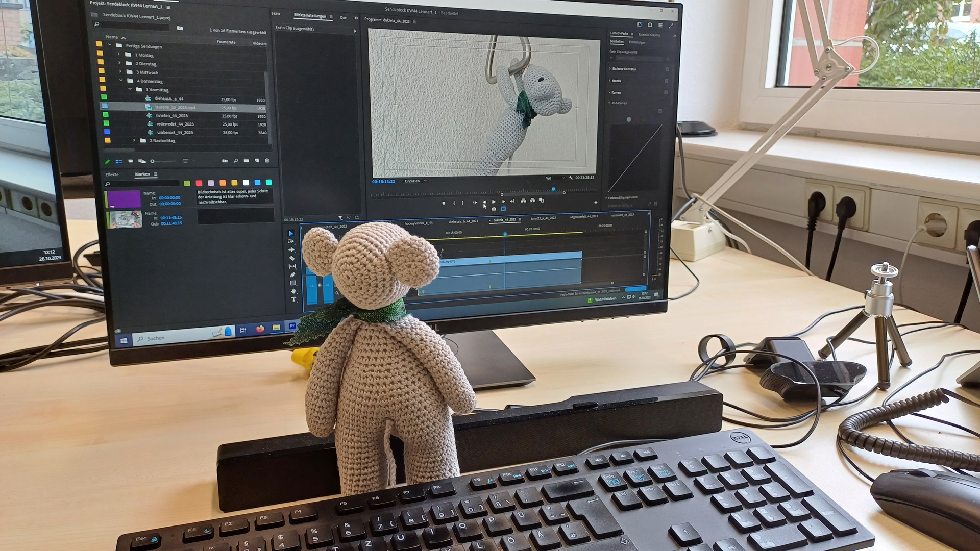Select the Track Select Forward tool
Viewport: 980px width, 551px height.
click(291, 241)
